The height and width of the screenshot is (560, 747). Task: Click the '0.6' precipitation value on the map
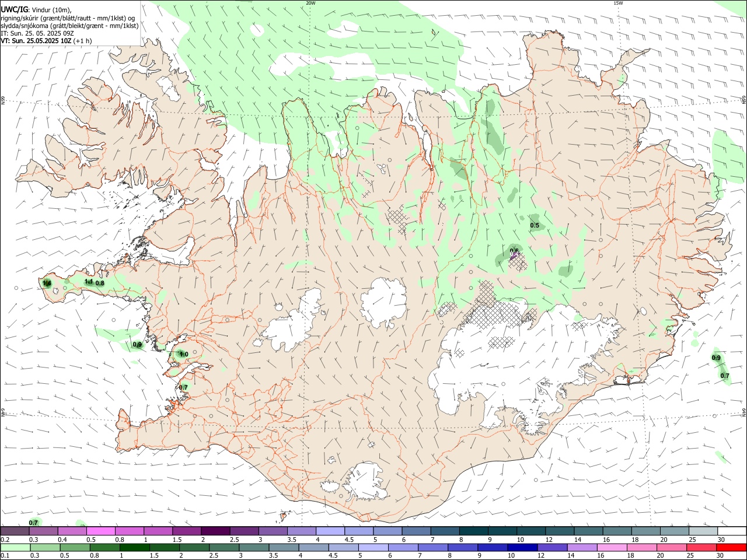click(x=514, y=251)
